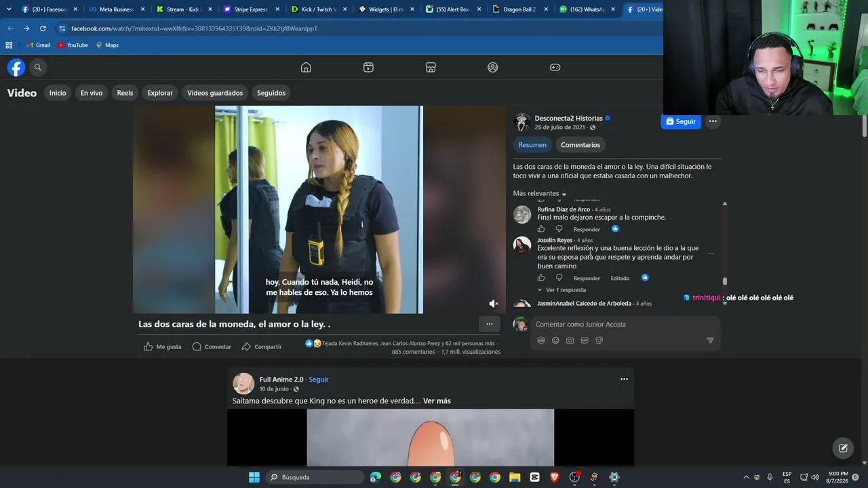Open three-dot menu on Full Anime 2.0 post

pos(624,380)
